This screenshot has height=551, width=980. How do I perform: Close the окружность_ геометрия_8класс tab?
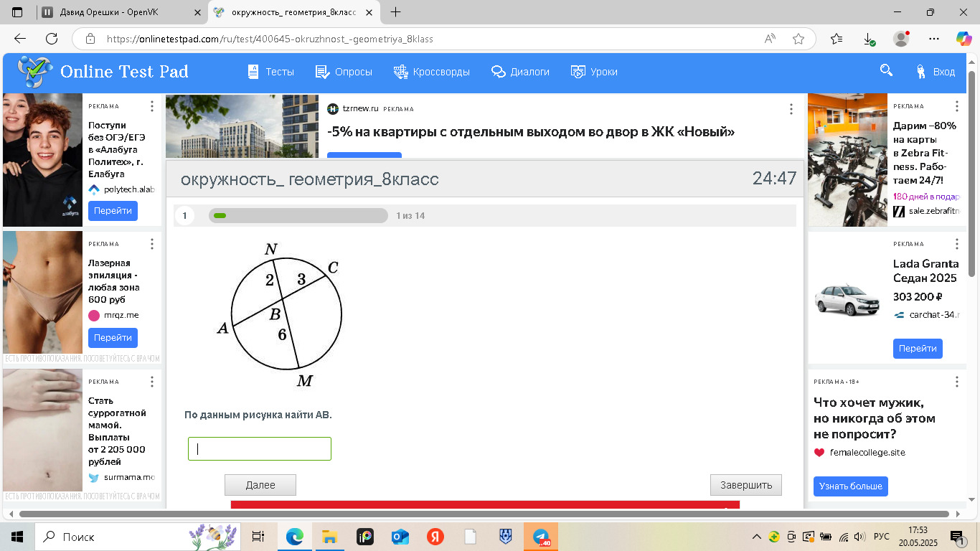pyautogui.click(x=370, y=12)
